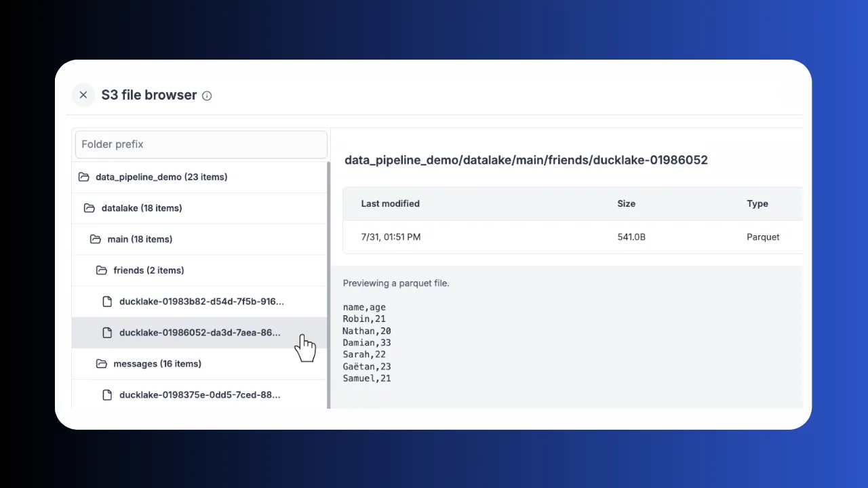
Task: Collapse the datalake folder
Action: click(141, 208)
